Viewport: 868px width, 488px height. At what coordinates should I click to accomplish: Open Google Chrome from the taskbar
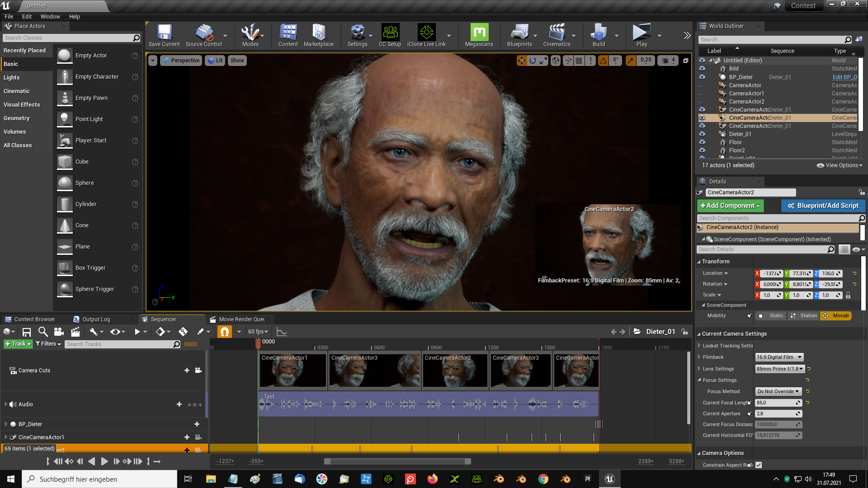point(543,479)
